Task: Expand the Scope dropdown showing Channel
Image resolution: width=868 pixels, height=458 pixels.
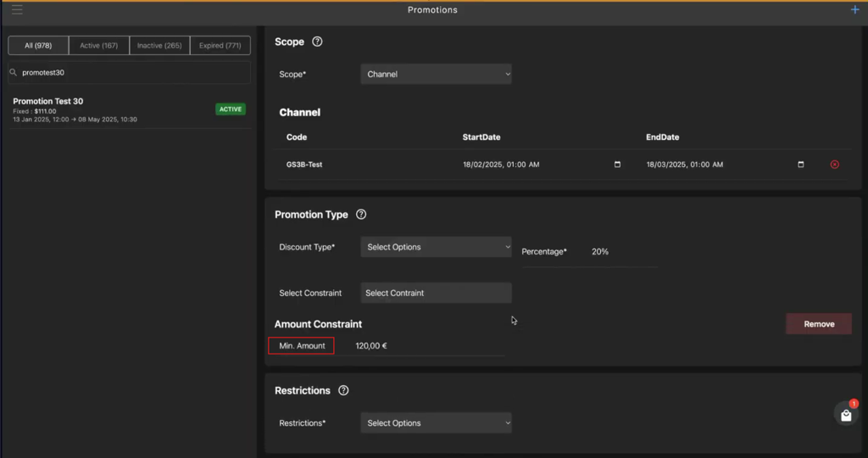Action: 437,74
